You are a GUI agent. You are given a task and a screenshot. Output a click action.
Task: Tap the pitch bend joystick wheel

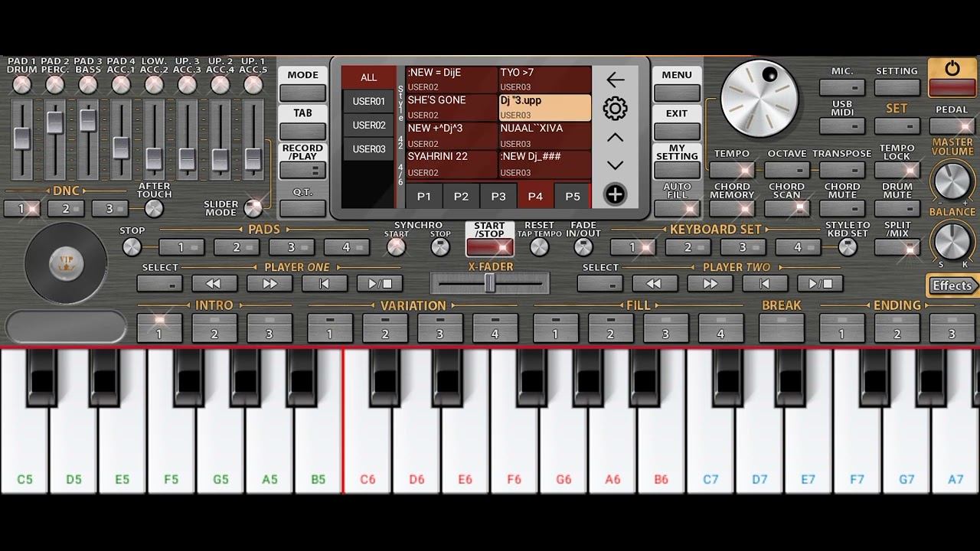(66, 264)
